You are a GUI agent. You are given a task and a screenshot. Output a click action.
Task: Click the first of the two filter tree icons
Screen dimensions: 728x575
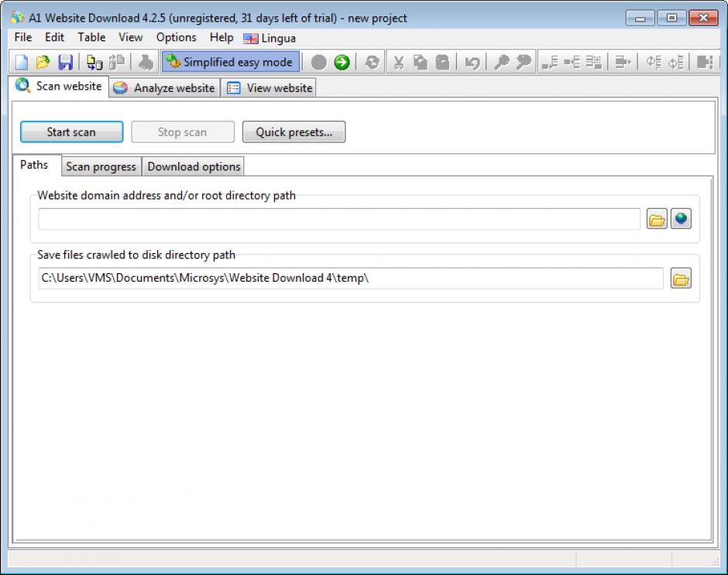pos(653,62)
